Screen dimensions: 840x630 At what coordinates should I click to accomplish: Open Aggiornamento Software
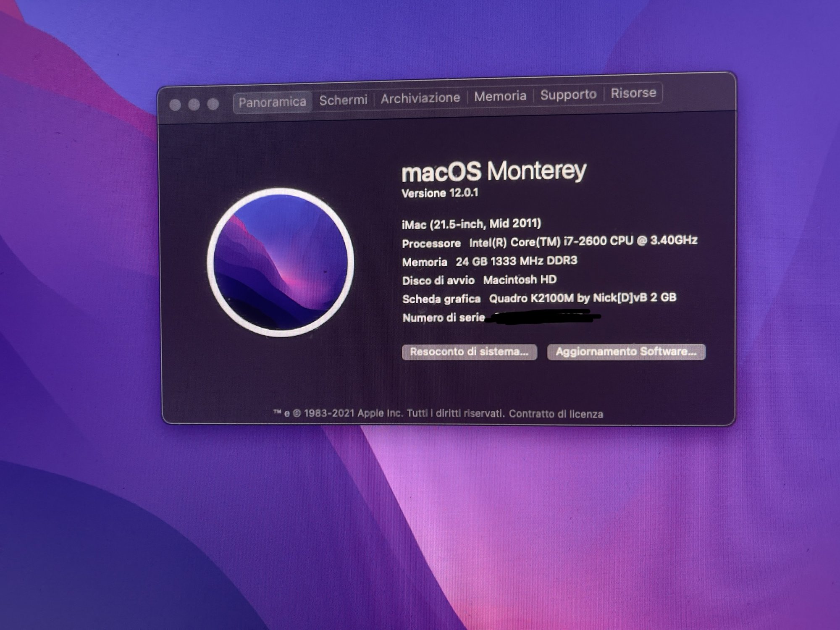pyautogui.click(x=626, y=352)
